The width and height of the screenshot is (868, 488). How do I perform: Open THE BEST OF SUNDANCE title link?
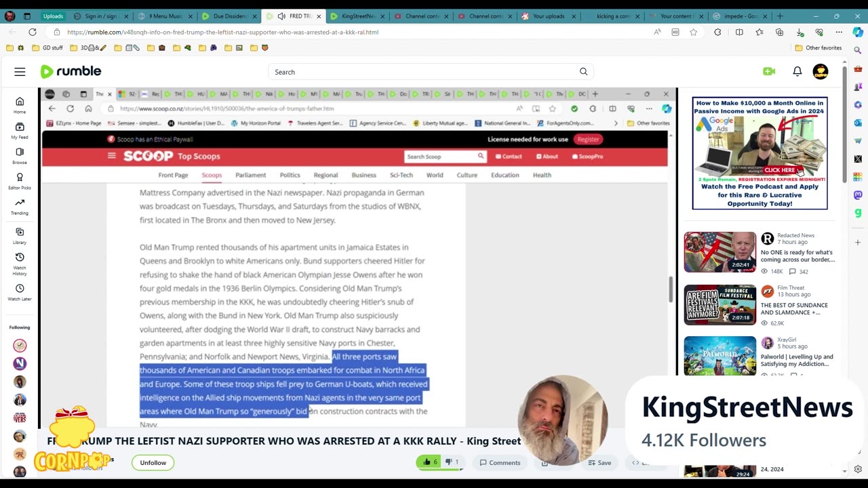coord(794,308)
